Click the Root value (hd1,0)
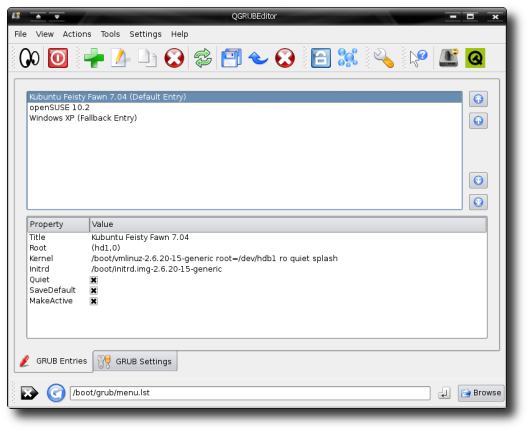Viewport: 530px width, 432px height. [106, 248]
